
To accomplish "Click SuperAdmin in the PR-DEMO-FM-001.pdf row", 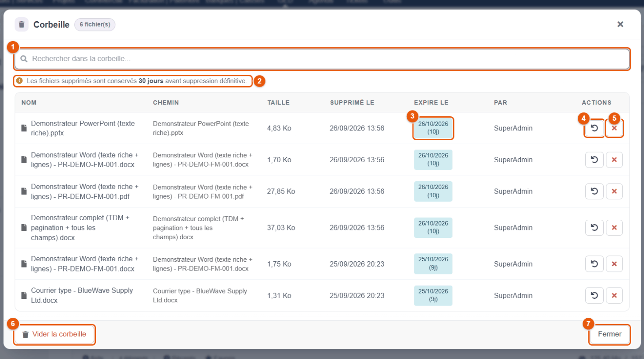I will [x=513, y=191].
